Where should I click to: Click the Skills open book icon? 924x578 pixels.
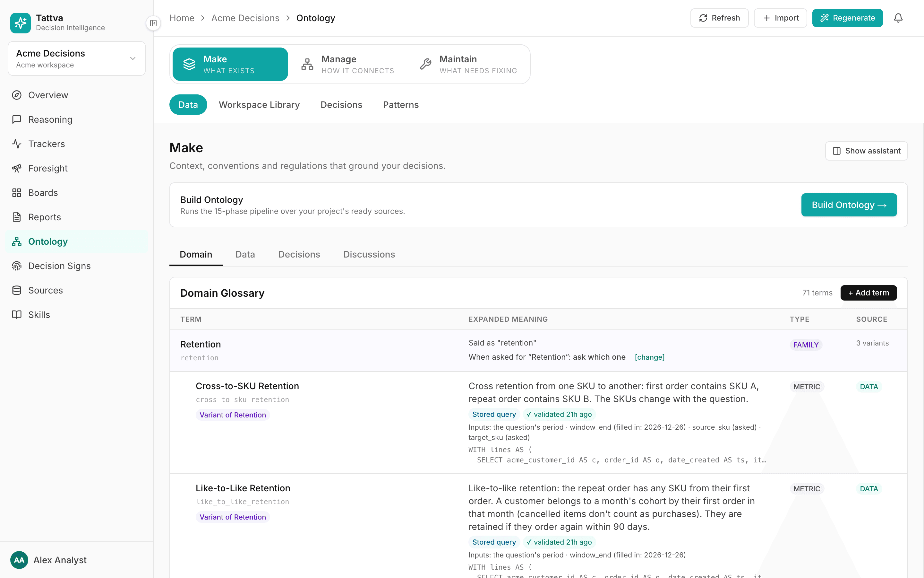point(16,315)
